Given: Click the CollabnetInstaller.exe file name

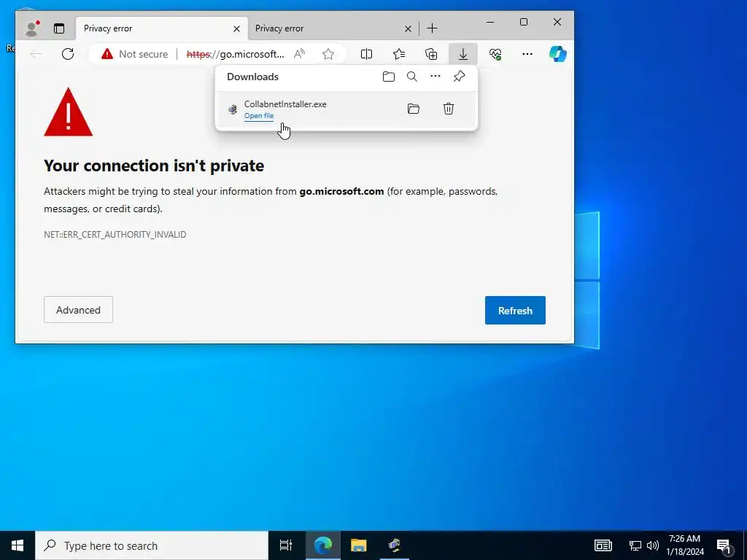Looking at the screenshot, I should (285, 104).
